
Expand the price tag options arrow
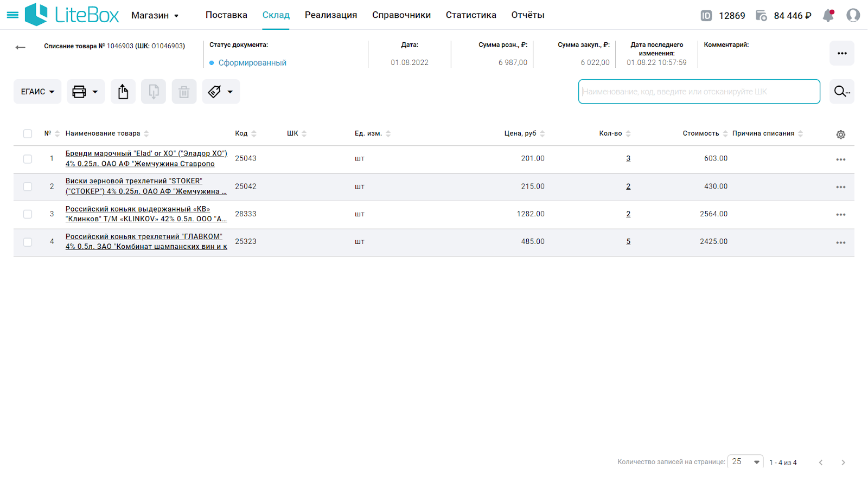pyautogui.click(x=230, y=92)
